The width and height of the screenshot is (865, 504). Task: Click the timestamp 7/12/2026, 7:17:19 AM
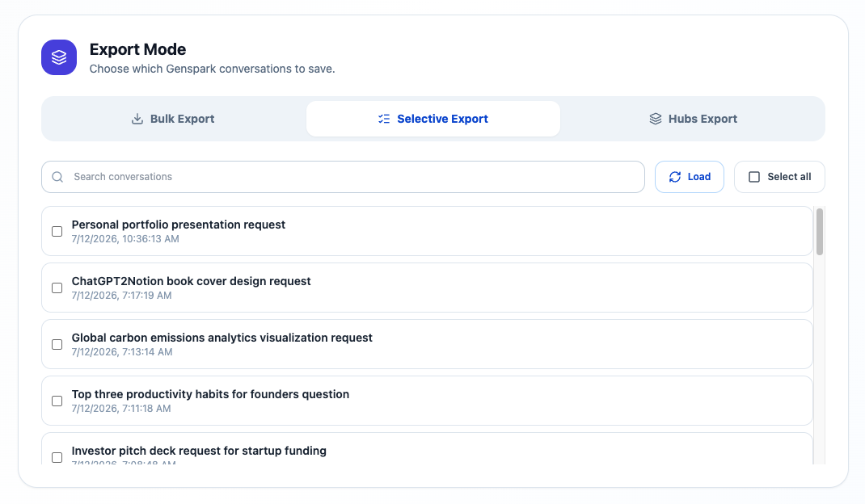click(x=121, y=296)
